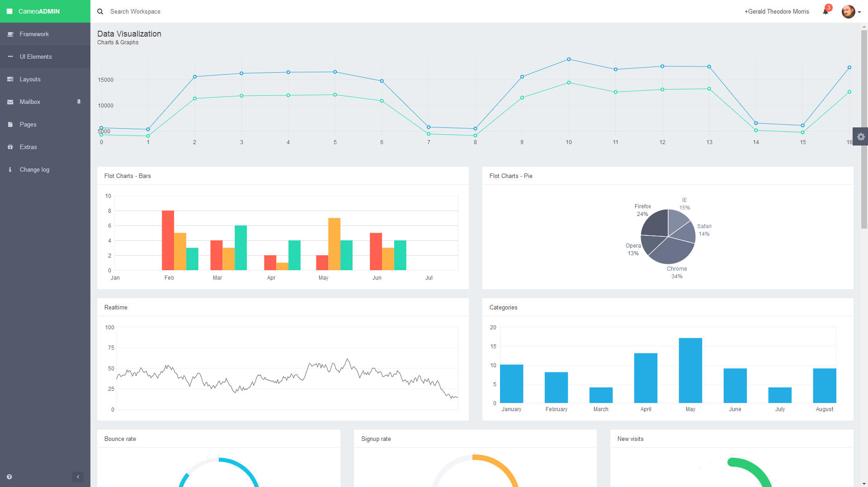This screenshot has height=487, width=868.
Task: Click the May bar in Categories chart
Action: coord(690,370)
